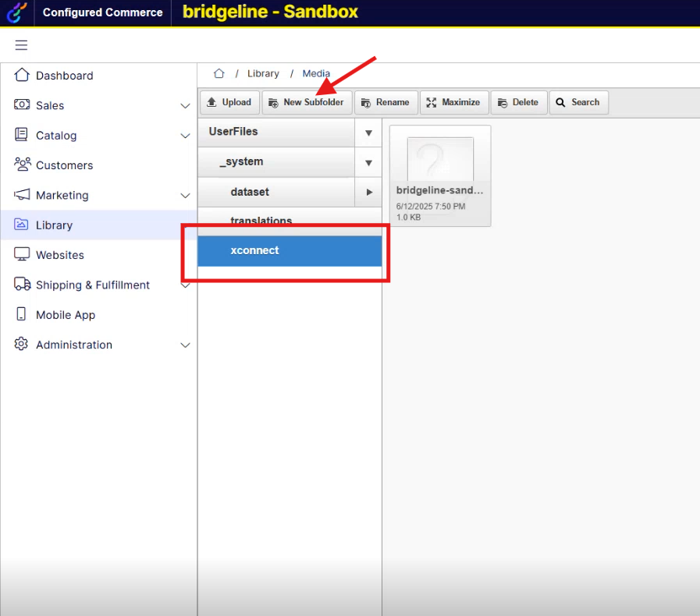
Task: Select the UserFiles root folder
Action: (x=276, y=132)
